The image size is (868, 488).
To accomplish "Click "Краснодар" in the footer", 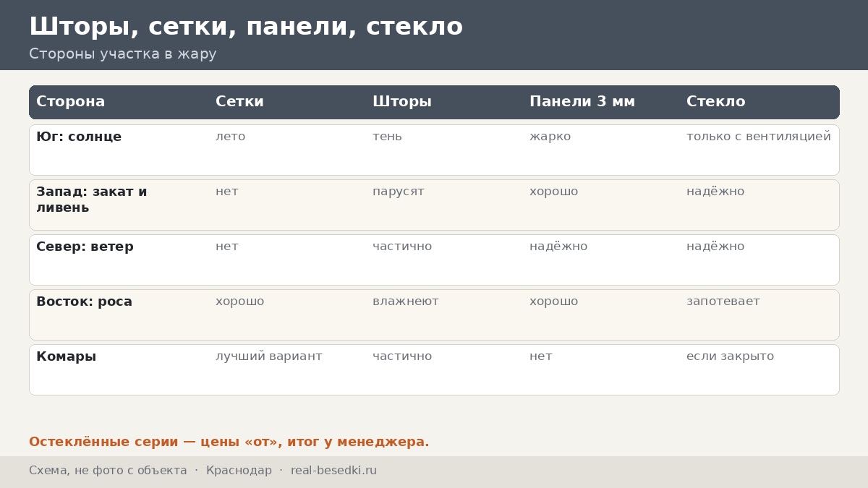I will [x=239, y=471].
